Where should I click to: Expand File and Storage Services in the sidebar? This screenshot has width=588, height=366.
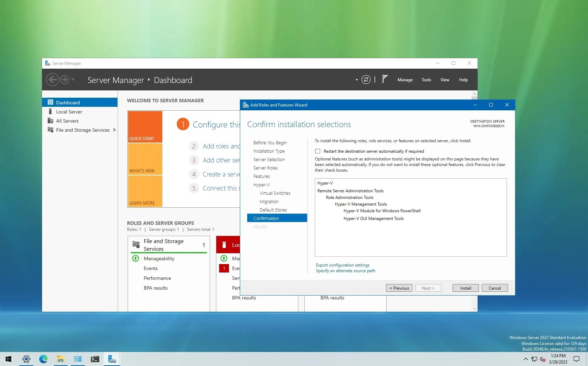tap(115, 130)
